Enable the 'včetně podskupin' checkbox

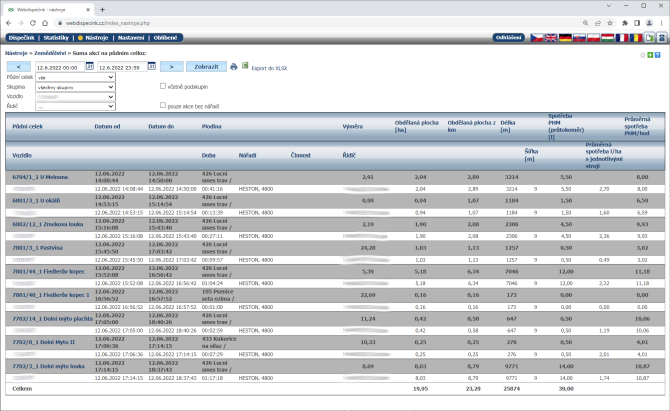(163, 86)
